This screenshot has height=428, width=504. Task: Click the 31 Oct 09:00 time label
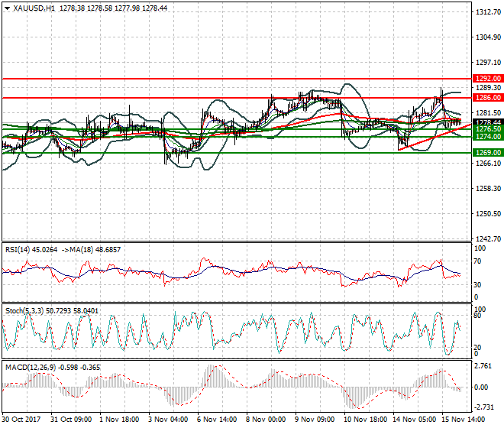pos(71,420)
